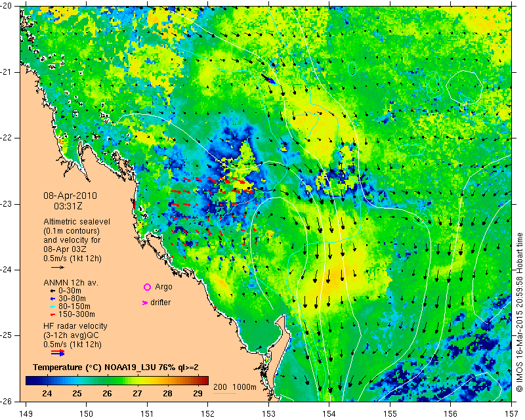Click the red and blue HF radar scale arrows
The width and height of the screenshot is (525, 420).
pyautogui.click(x=58, y=352)
